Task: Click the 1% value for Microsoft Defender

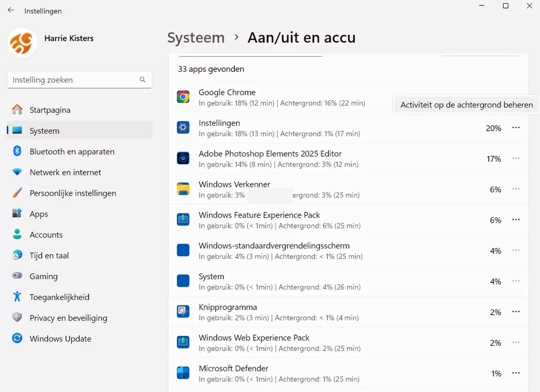Action: point(496,373)
